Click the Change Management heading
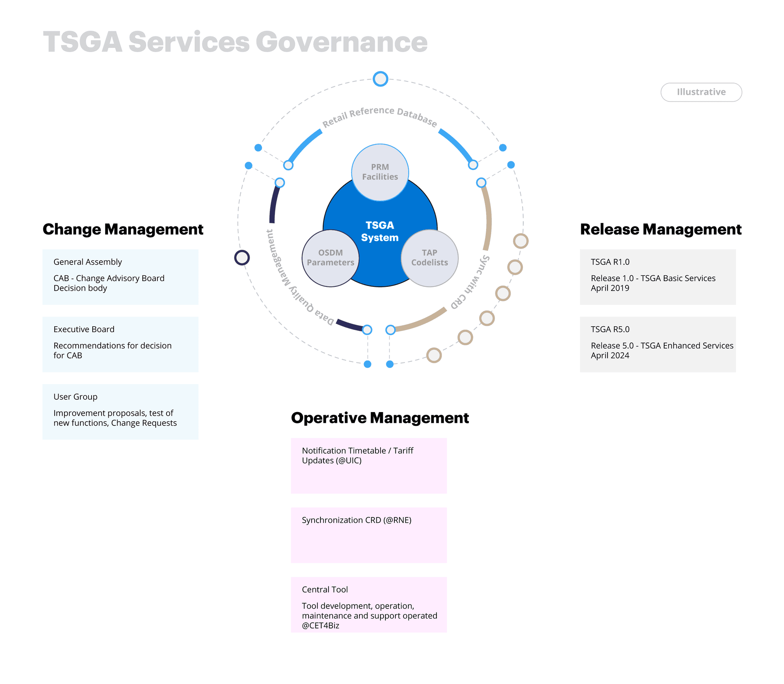Image resolution: width=784 pixels, height=684 pixels. coord(123,229)
